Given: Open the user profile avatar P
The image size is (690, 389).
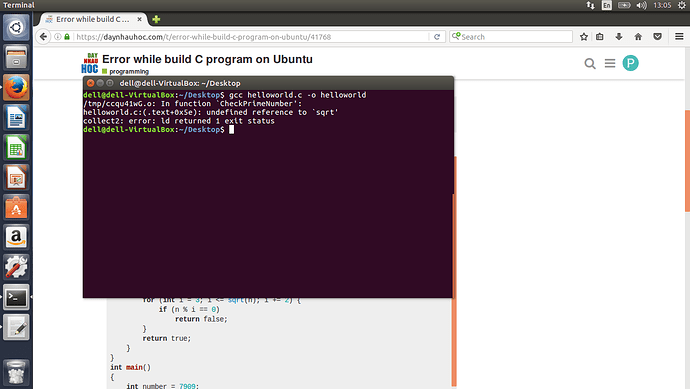Looking at the screenshot, I should 630,63.
